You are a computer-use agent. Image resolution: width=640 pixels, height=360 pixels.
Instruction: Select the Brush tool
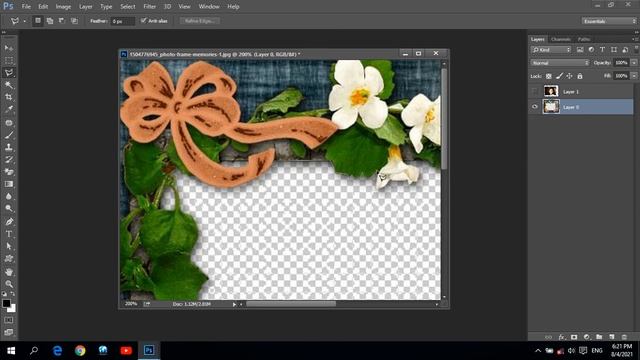point(9,135)
